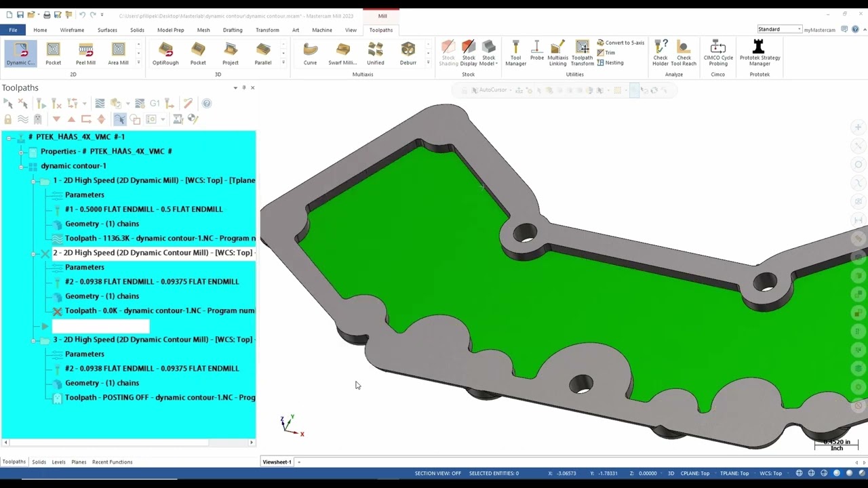Toggle Stock Shading
Image resolution: width=868 pixels, height=488 pixels.
coord(448,54)
